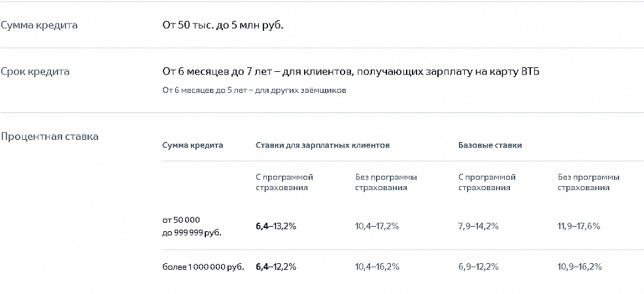Click 'От 50 тыс. до 5 млн руб.' text

click(x=224, y=25)
